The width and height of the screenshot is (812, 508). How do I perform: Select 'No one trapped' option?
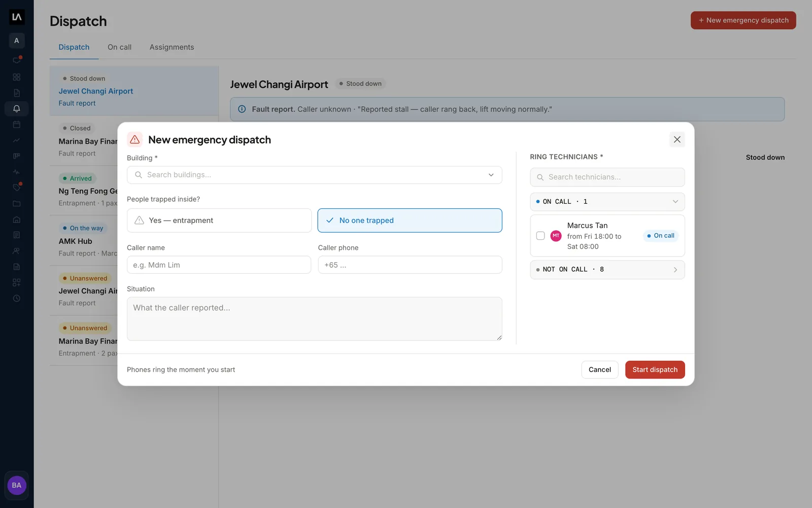click(410, 220)
